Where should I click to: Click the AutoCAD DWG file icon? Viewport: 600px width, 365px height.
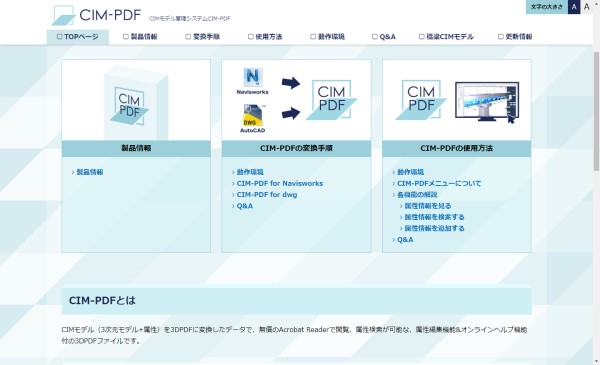pos(253,116)
